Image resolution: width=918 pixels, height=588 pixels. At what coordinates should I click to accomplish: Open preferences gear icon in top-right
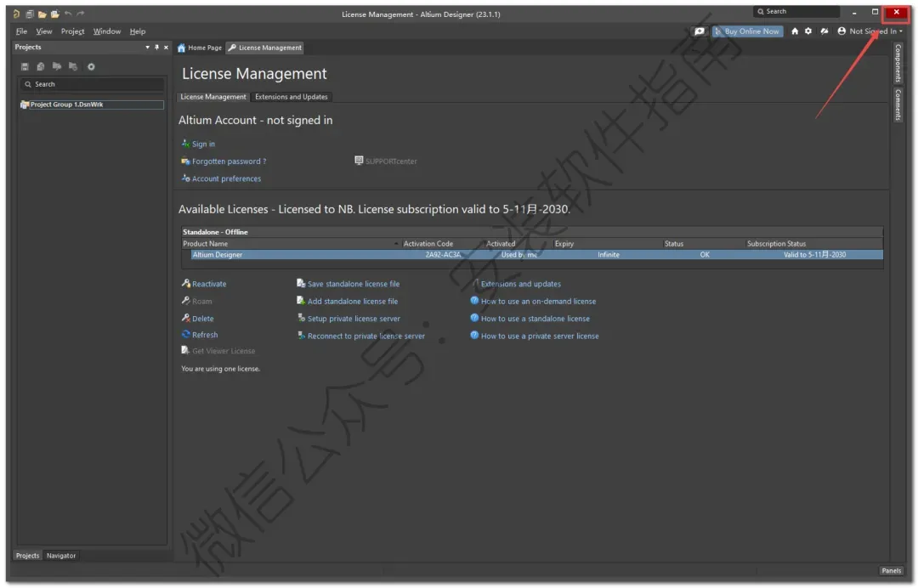808,31
